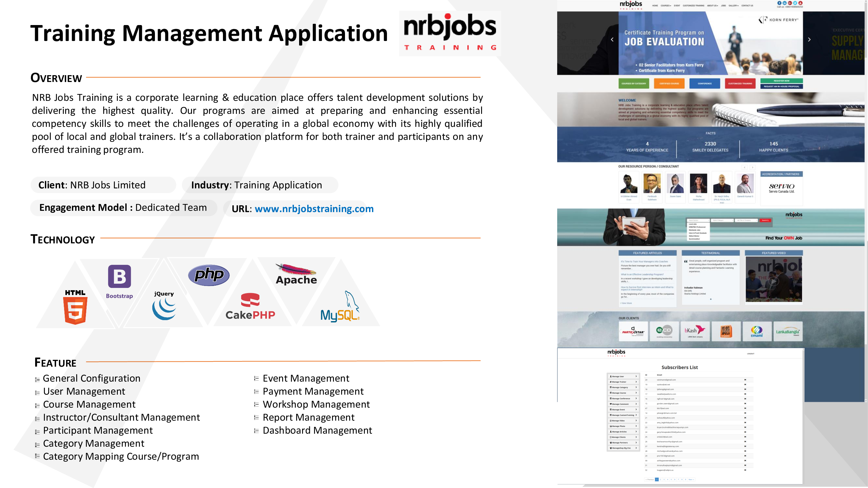868x488 pixels.
Task: Expand the Manage User sidebar item
Action: point(623,376)
